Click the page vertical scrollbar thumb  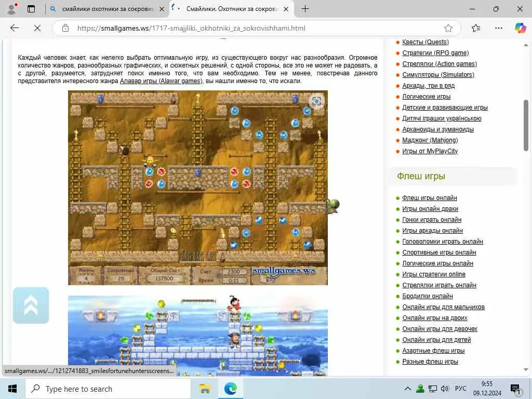526,125
